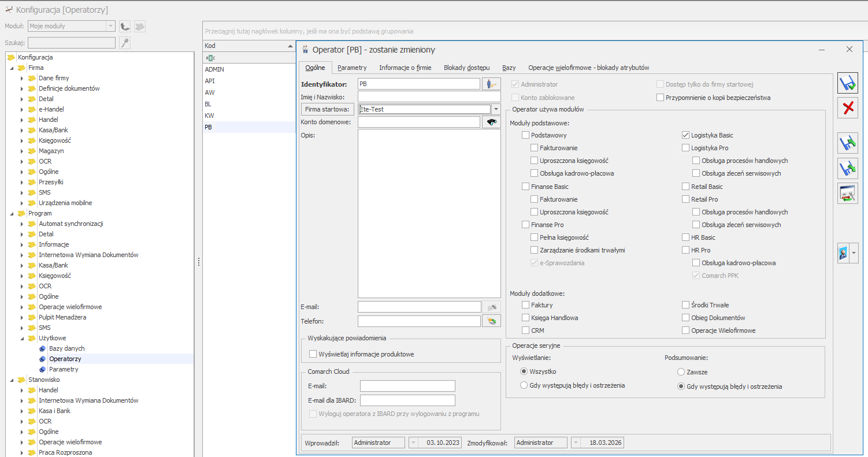Image resolution: width=868 pixels, height=457 pixels.
Task: Open the Wprowadził date dropdown arrow
Action: [x=413, y=443]
